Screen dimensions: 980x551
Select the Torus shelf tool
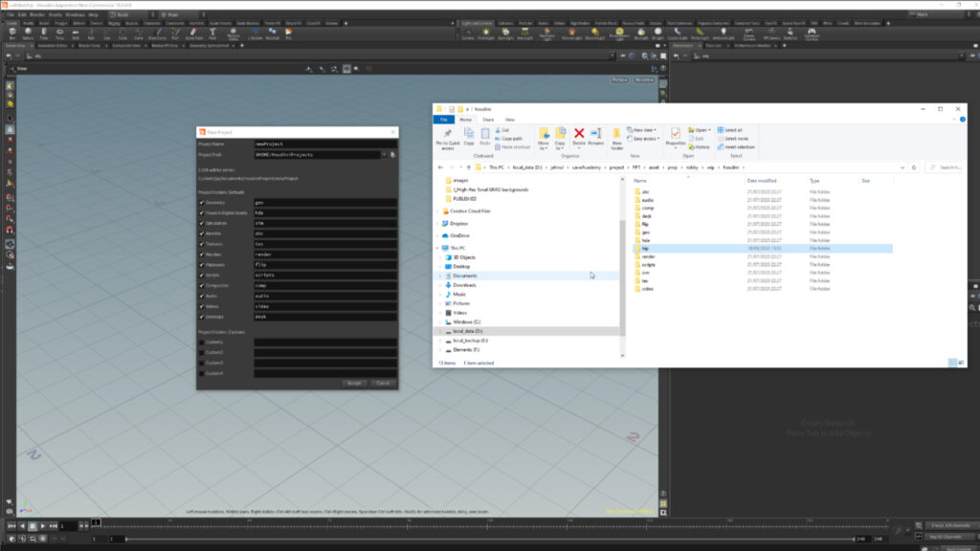(x=57, y=32)
